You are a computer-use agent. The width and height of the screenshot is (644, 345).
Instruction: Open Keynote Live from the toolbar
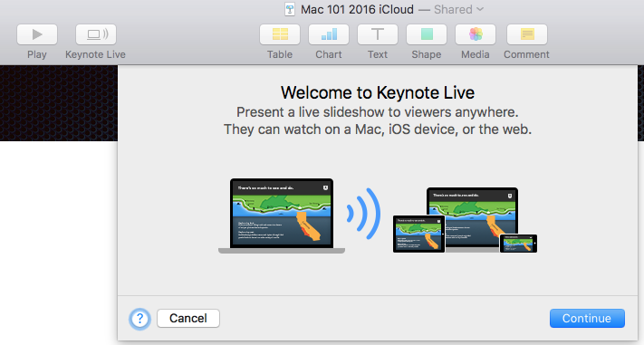pyautogui.click(x=96, y=34)
